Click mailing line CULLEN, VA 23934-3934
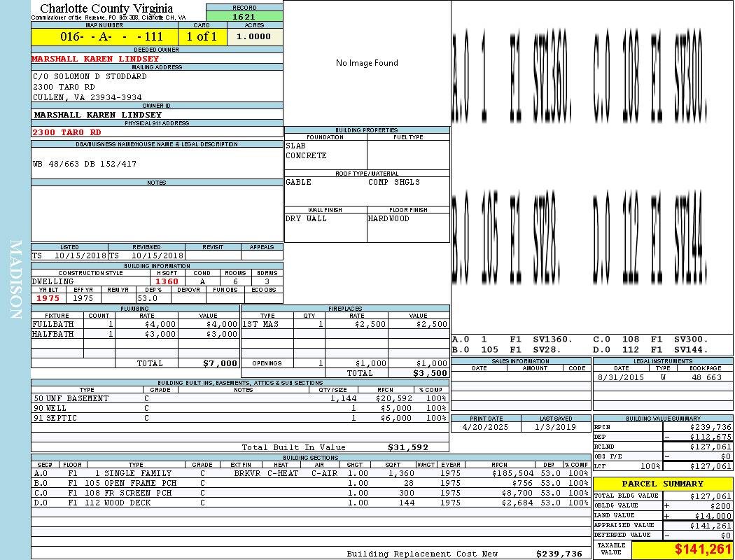 (x=87, y=97)
